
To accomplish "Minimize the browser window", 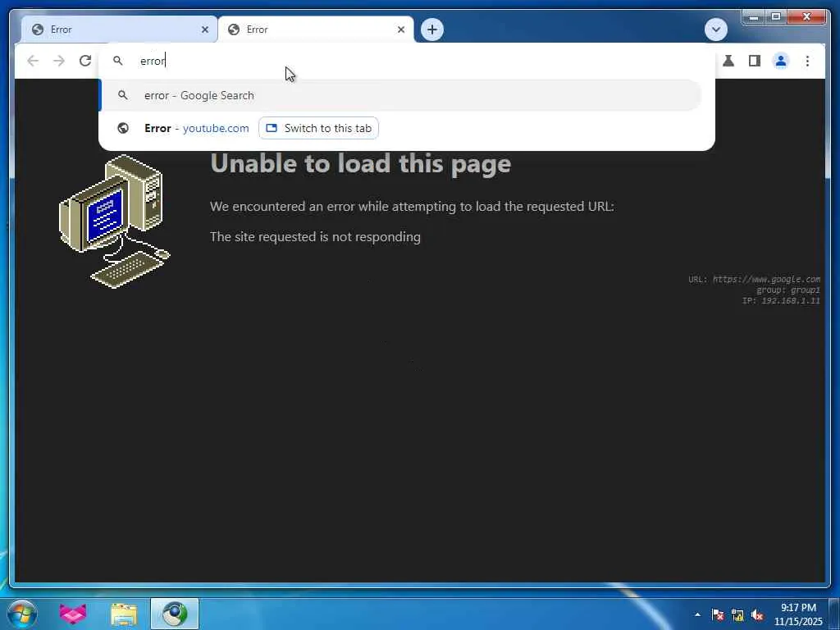I will (753, 17).
